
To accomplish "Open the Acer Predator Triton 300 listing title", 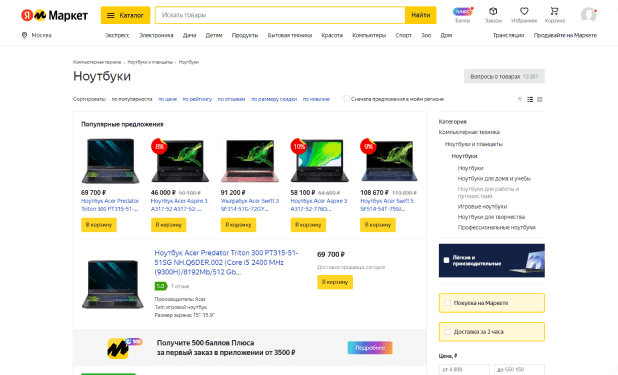I will pos(226,262).
